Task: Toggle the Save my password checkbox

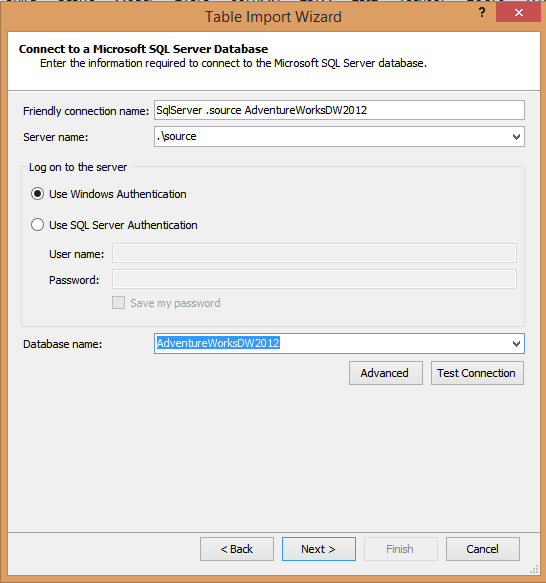Action: click(118, 303)
